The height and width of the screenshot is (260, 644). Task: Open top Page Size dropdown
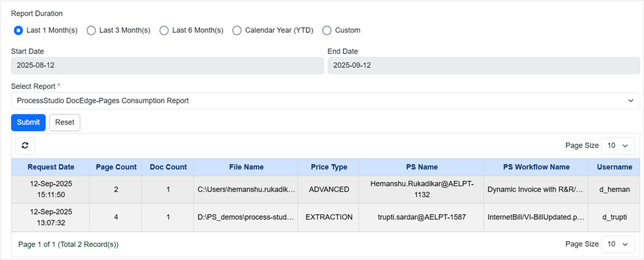click(618, 145)
